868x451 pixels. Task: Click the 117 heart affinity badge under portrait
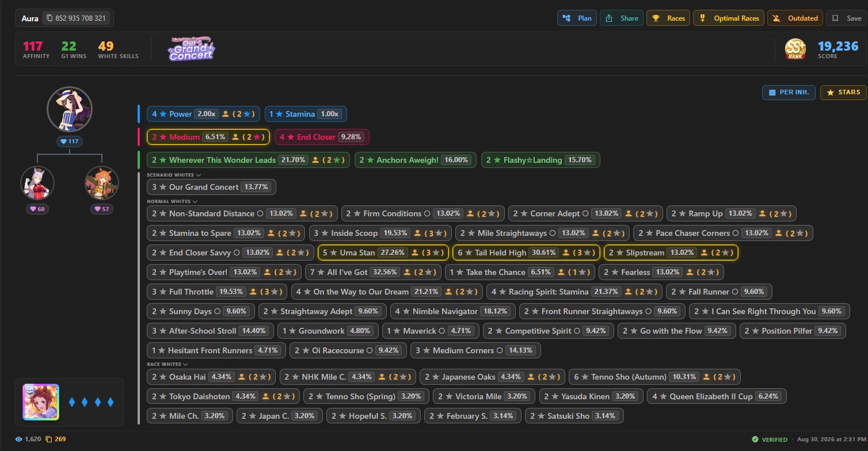[70, 142]
